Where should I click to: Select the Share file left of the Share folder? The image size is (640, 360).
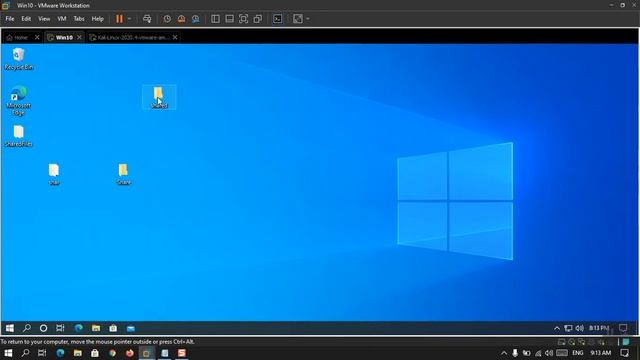tap(54, 174)
